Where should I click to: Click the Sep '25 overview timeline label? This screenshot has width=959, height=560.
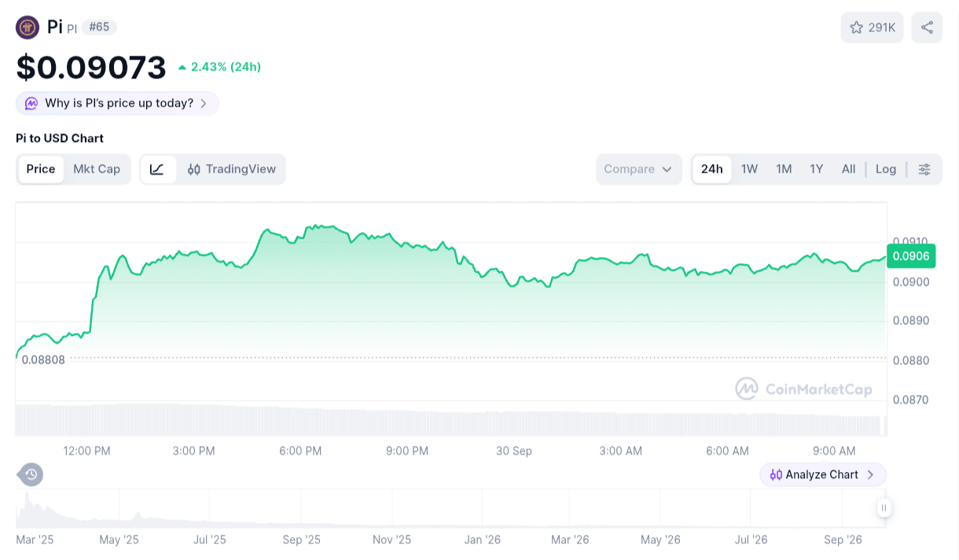coord(302,540)
